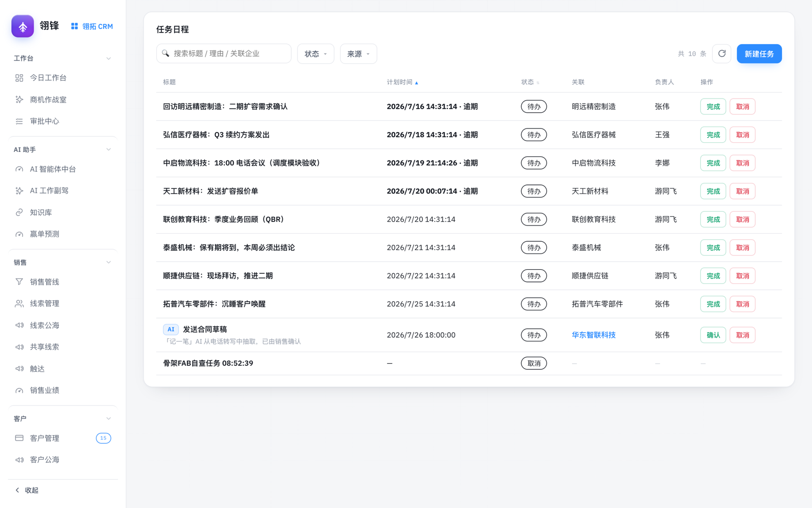Sort by 计划时间 column
The image size is (812, 508).
click(402, 82)
